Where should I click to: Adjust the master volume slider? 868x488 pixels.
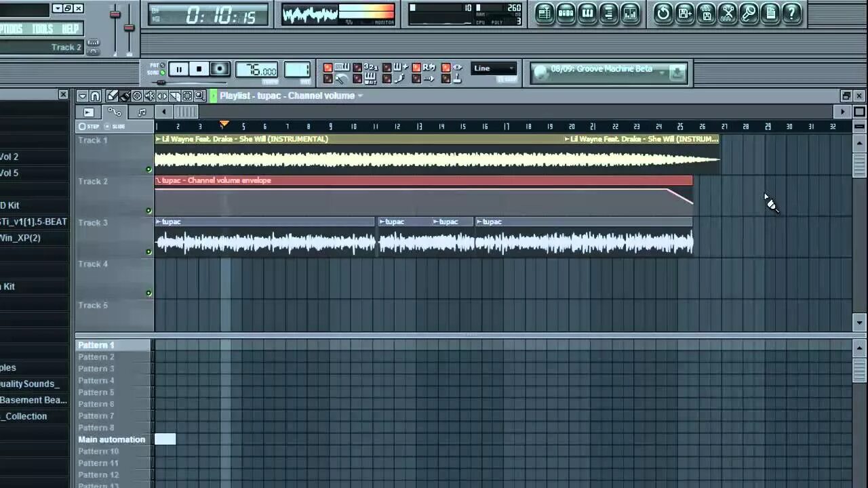(x=115, y=15)
